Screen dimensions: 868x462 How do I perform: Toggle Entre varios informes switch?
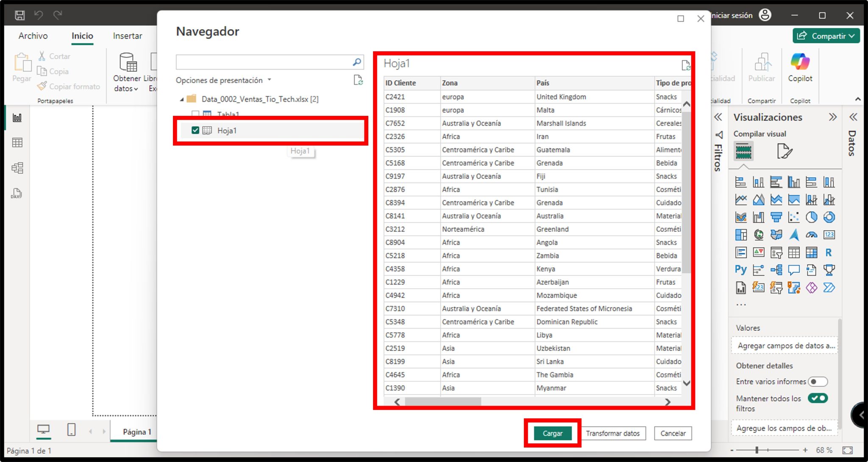[x=818, y=381]
